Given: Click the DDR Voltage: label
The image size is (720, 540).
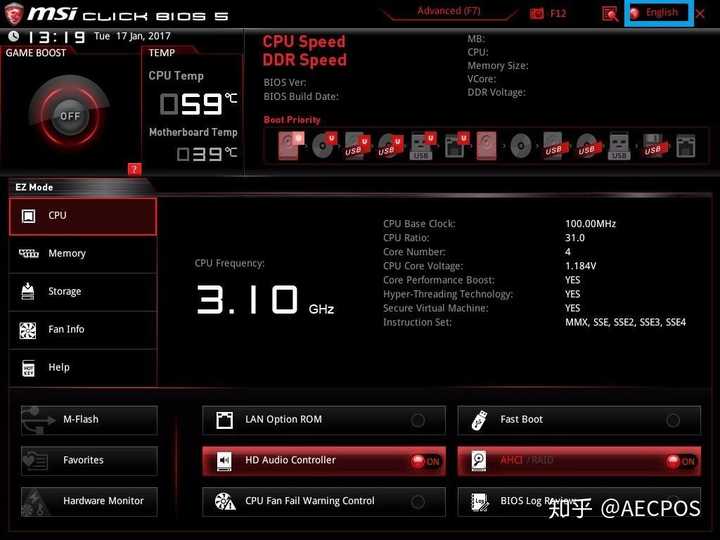Looking at the screenshot, I should tap(496, 92).
